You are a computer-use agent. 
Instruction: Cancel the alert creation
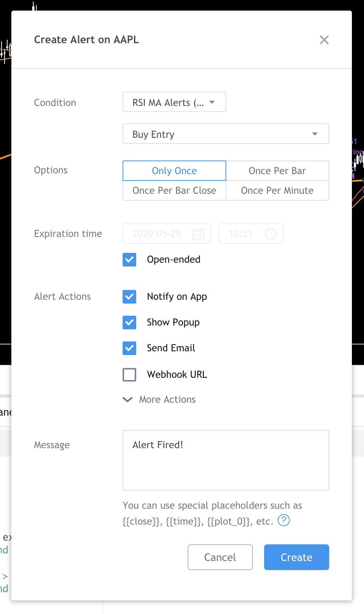pos(220,557)
